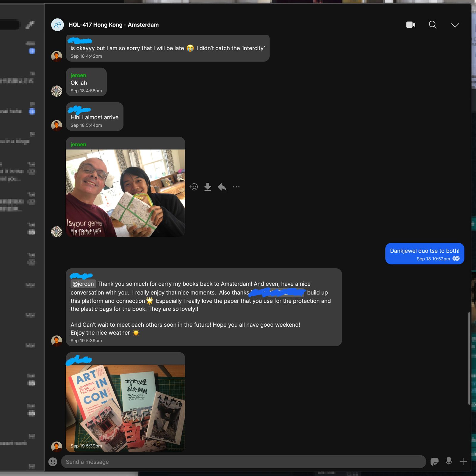The image size is (476, 476).
Task: Record a voice message with the microphone
Action: click(449, 461)
